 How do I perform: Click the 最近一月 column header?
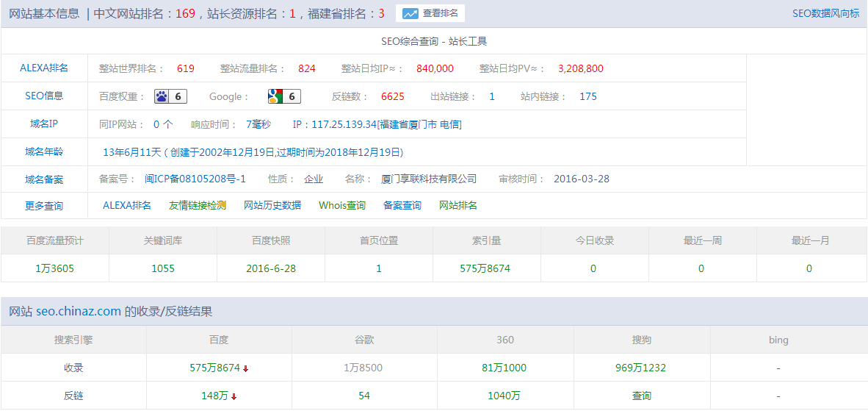(811, 241)
